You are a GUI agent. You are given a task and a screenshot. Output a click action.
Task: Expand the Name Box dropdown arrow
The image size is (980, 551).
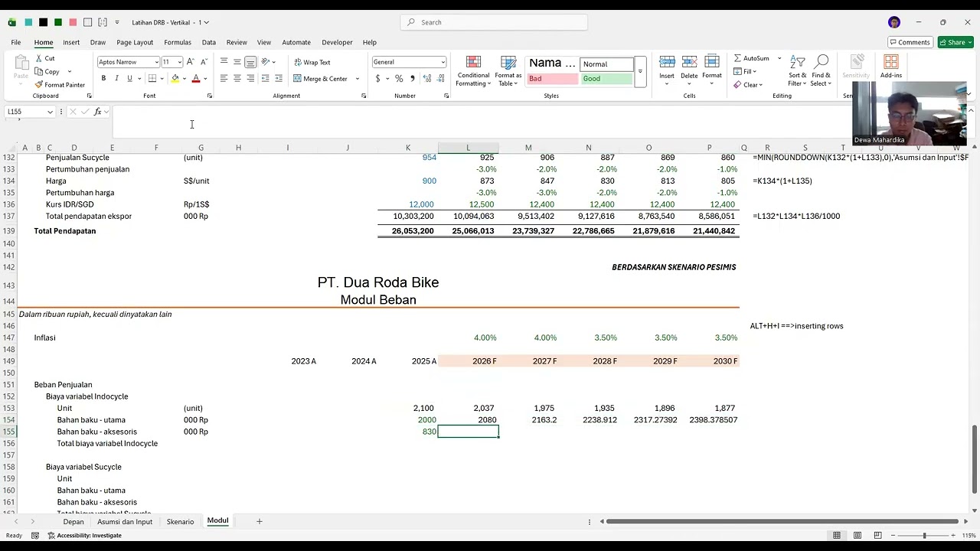coord(50,112)
